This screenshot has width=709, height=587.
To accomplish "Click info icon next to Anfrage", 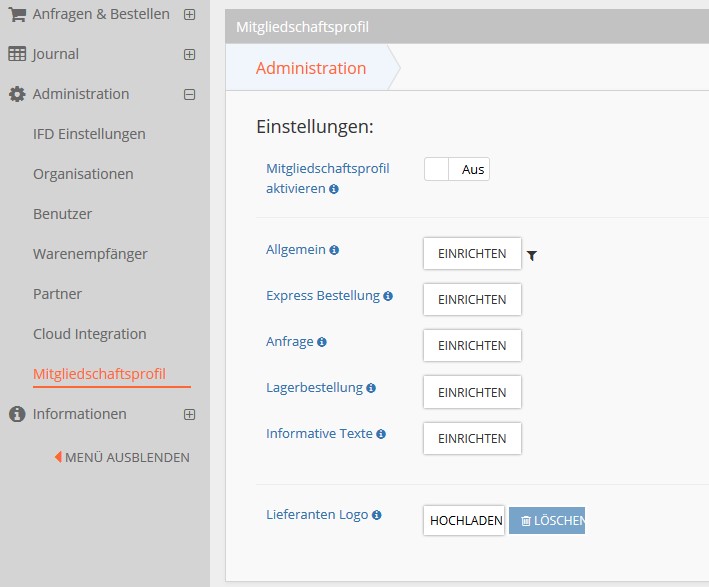I will [x=321, y=342].
